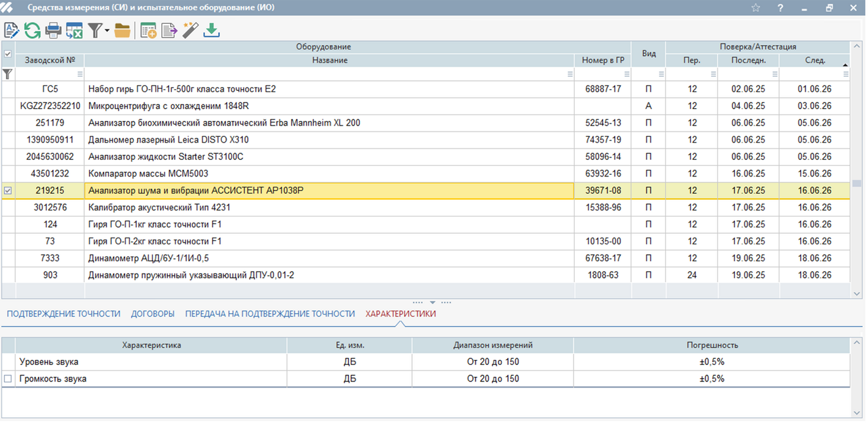Viewport: 868px width, 425px height.
Task: Sort by Заводской № column header
Action: [x=50, y=60]
